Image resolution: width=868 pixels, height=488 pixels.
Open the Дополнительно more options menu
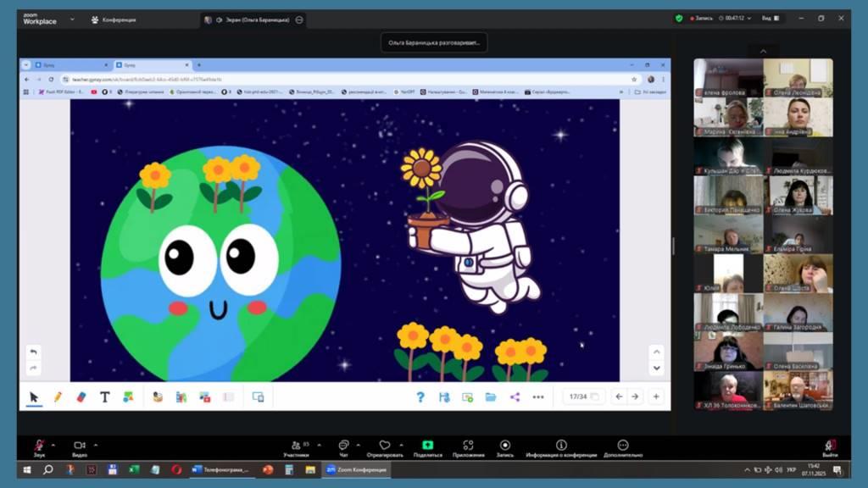tap(623, 446)
